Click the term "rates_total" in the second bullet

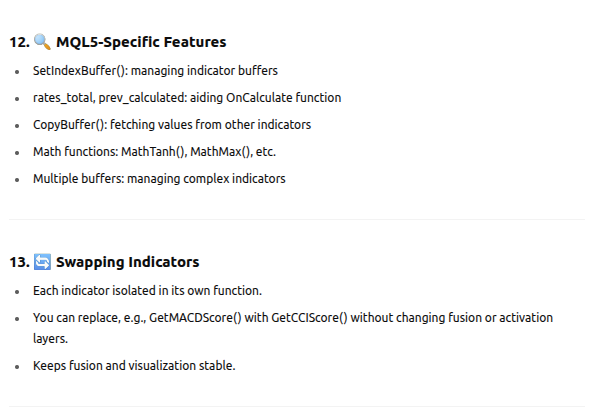coord(60,99)
